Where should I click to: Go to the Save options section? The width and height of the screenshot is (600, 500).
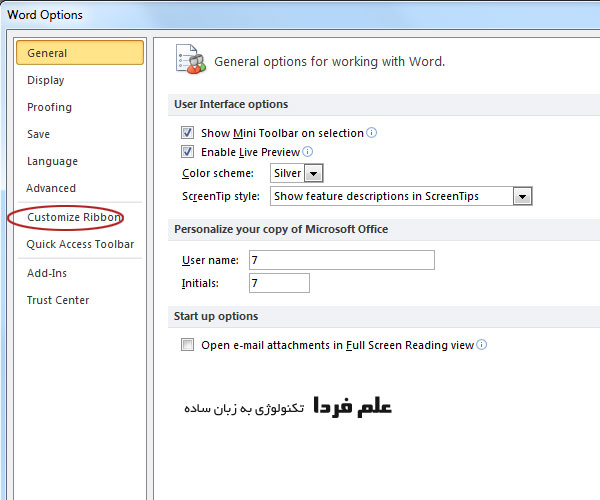(39, 134)
